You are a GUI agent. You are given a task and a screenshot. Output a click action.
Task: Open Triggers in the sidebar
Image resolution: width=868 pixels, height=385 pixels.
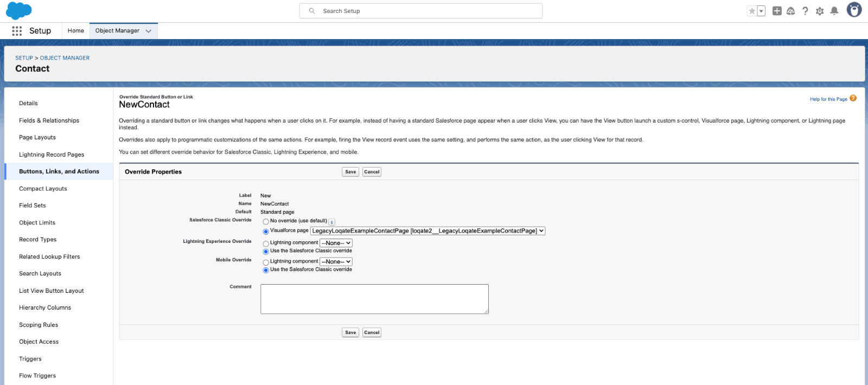[x=30, y=359]
